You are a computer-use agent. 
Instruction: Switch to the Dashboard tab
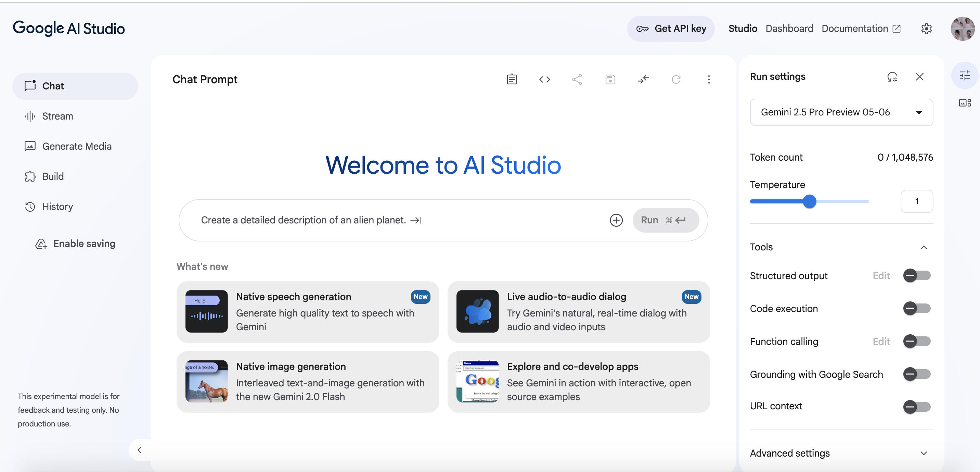(x=789, y=28)
